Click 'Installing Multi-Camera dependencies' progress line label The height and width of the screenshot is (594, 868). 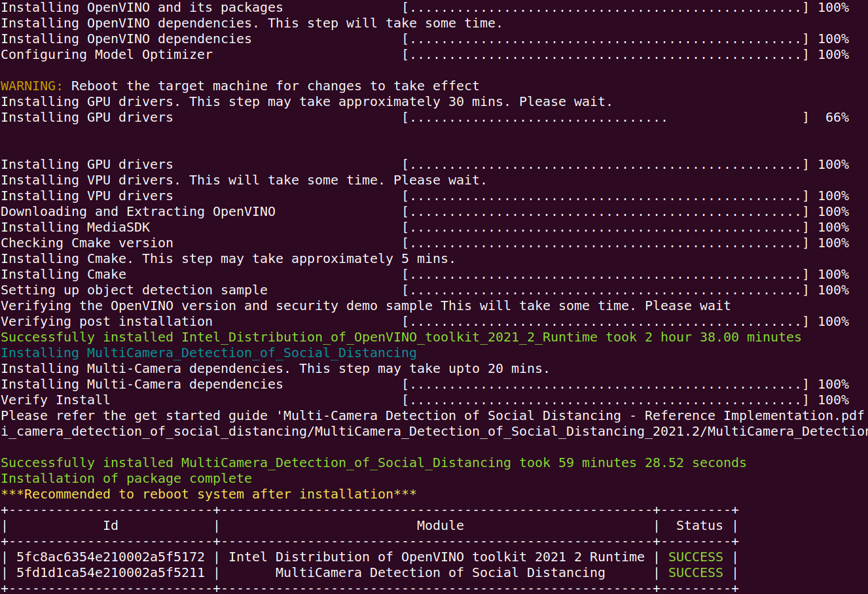(x=142, y=385)
